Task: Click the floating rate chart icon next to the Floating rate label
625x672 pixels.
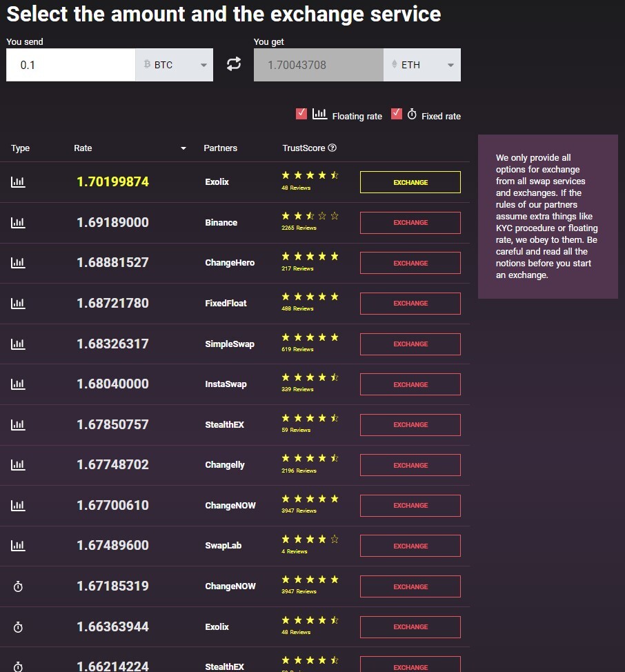Action: click(319, 114)
